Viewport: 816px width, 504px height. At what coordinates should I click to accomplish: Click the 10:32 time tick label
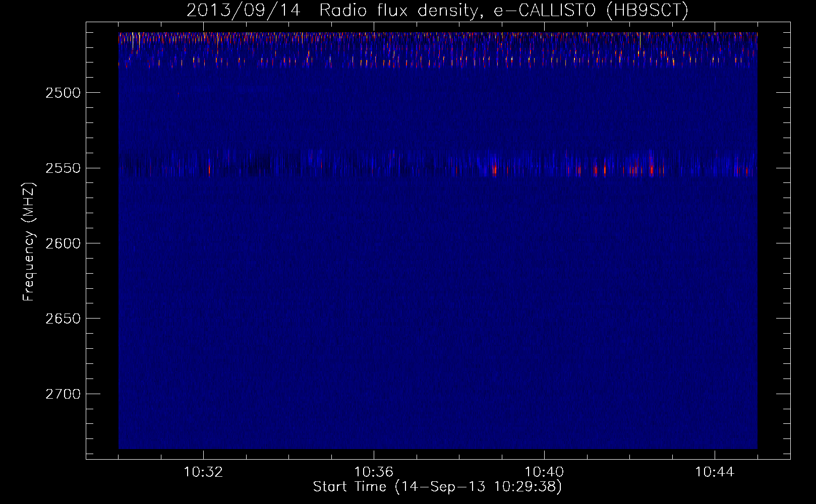[203, 472]
